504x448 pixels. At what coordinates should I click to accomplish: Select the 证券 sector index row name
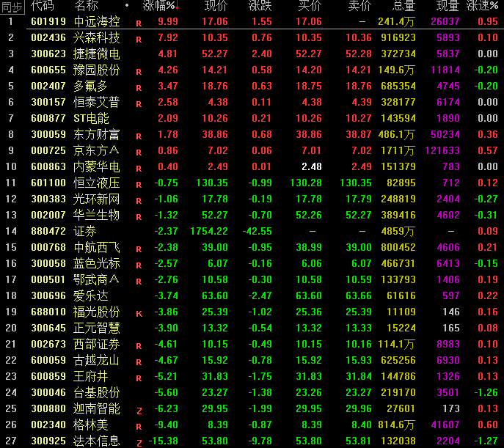click(85, 231)
